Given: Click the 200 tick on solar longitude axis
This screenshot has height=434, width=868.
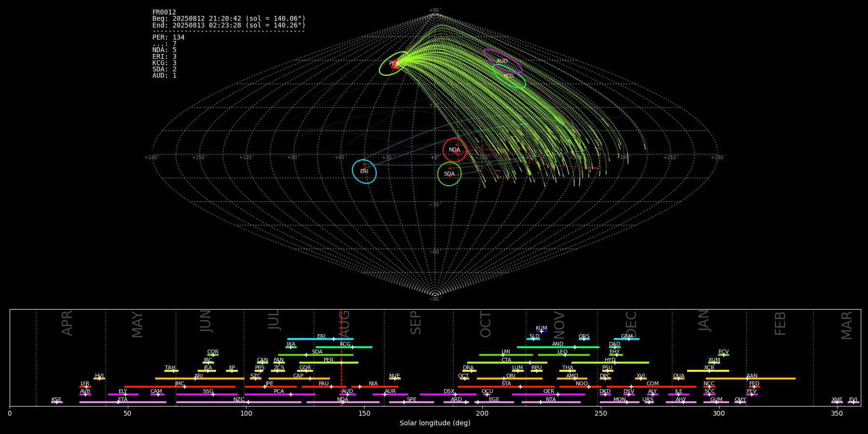Looking at the screenshot, I should (x=482, y=413).
